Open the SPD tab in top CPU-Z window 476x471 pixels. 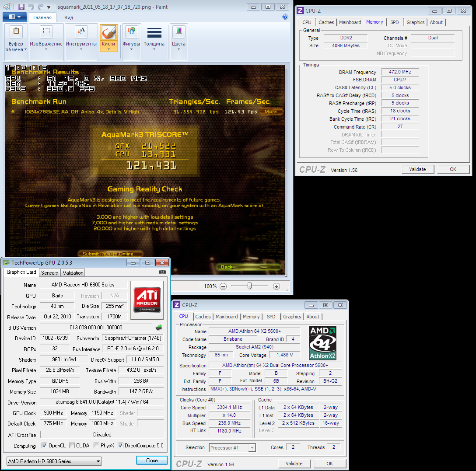click(394, 22)
